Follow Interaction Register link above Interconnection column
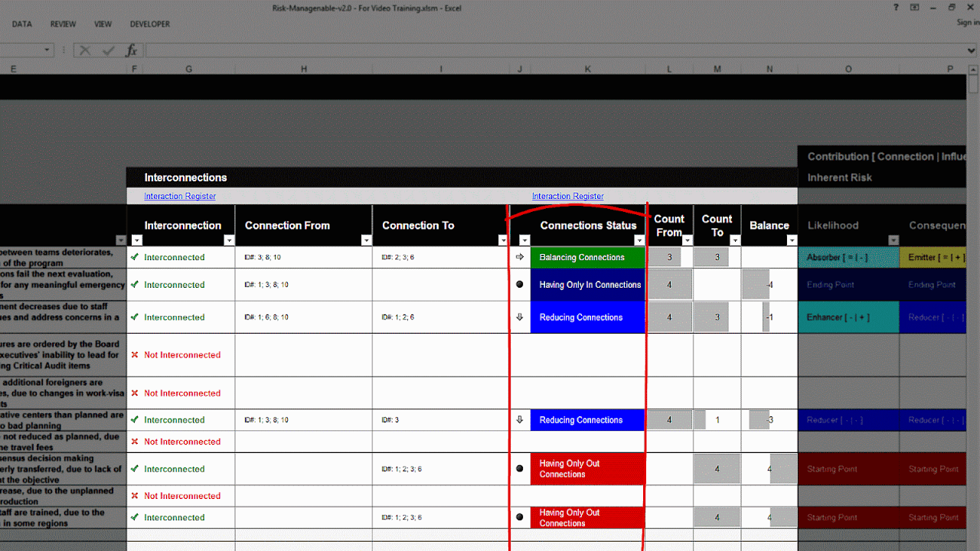 (180, 197)
